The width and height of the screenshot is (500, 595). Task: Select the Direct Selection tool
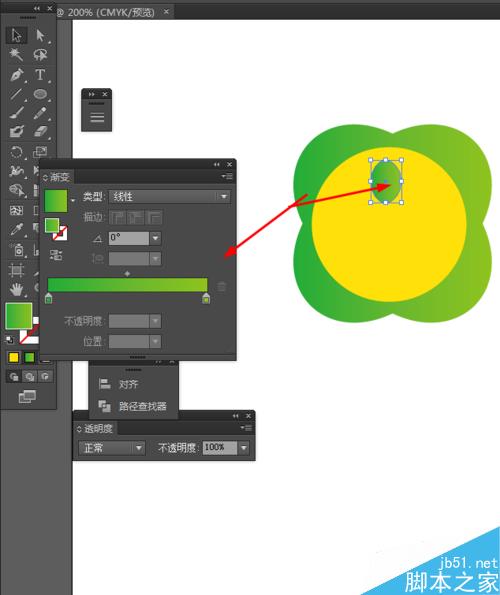40,35
